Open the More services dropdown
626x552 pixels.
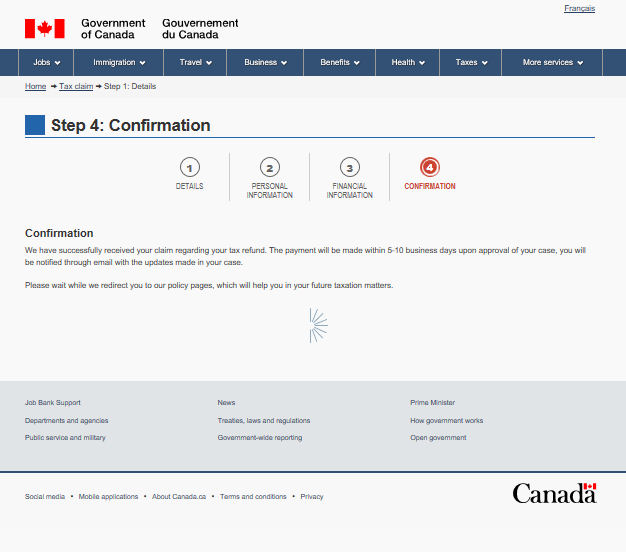tap(552, 62)
